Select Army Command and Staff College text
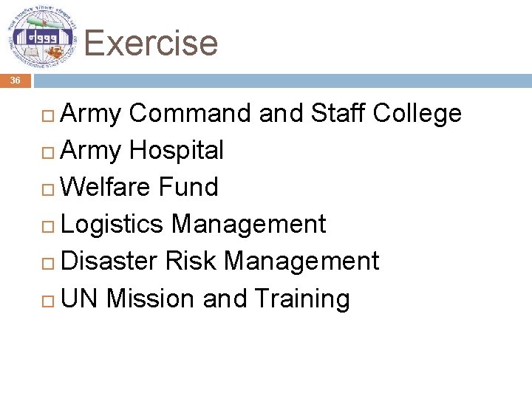 pyautogui.click(x=261, y=113)
